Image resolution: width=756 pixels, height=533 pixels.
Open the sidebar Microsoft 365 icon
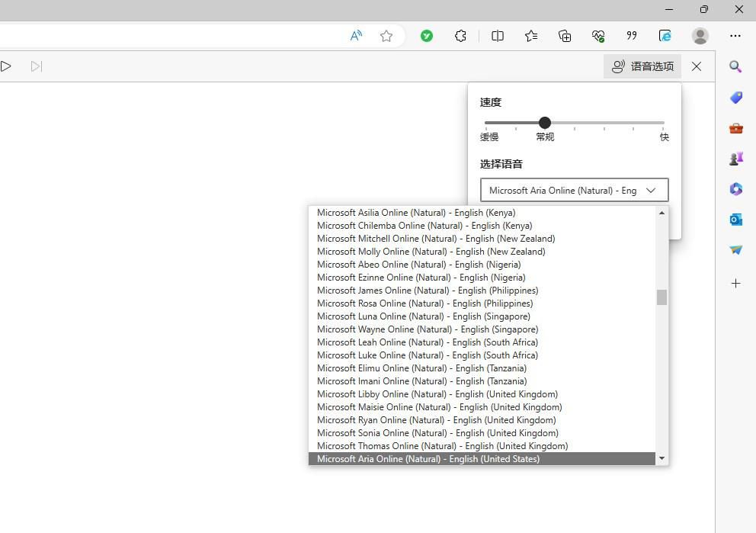[735, 189]
